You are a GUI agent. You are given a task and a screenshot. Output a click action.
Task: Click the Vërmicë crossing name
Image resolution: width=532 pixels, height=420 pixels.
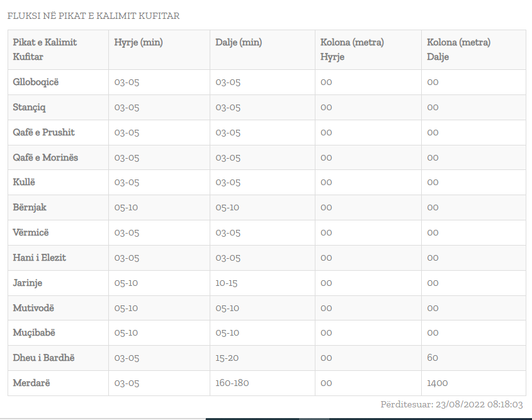pyautogui.click(x=31, y=232)
